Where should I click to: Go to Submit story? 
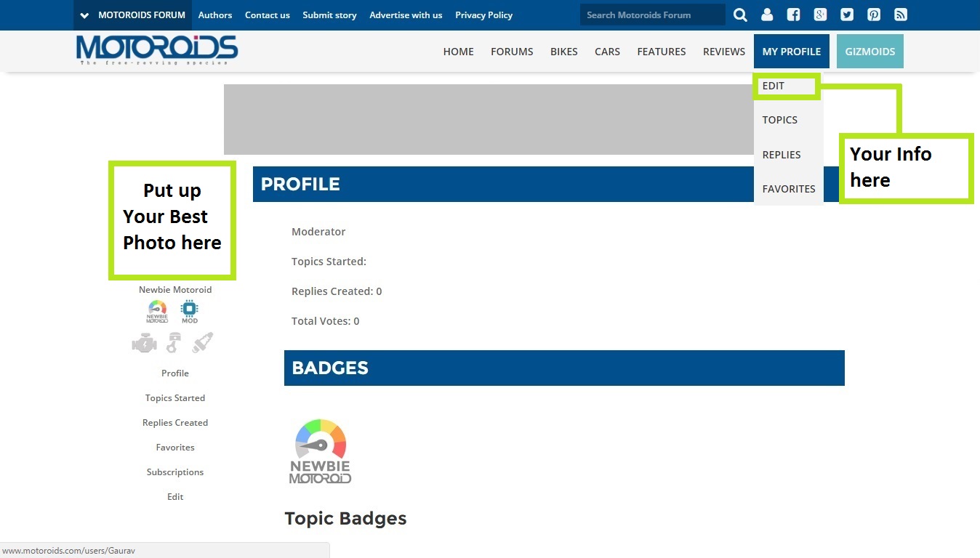(x=329, y=15)
